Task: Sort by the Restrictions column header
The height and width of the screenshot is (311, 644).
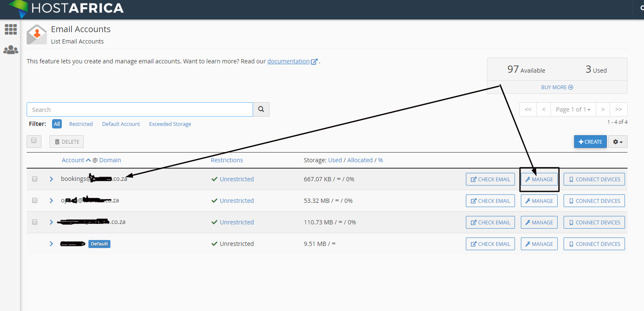Action: (x=227, y=160)
